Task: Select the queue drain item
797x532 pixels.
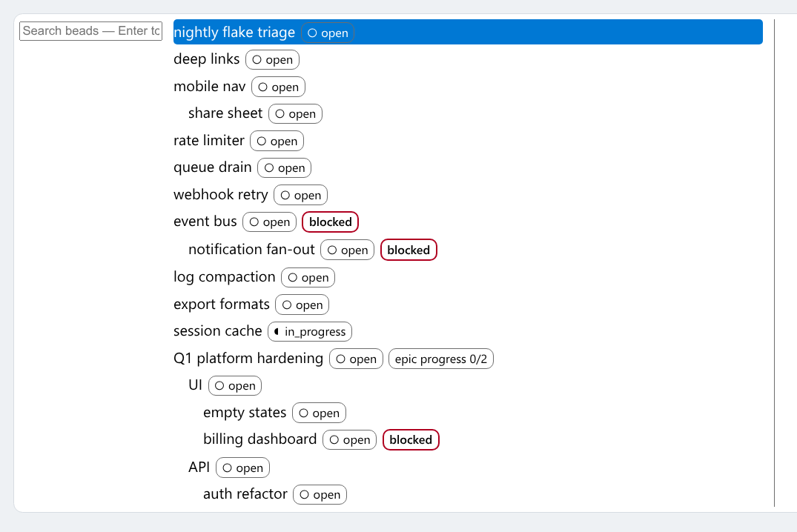Action: click(468, 167)
